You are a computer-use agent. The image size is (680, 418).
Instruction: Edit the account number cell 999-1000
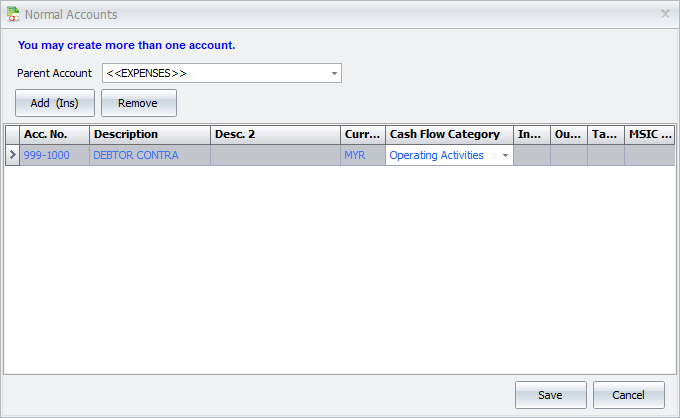(x=54, y=156)
